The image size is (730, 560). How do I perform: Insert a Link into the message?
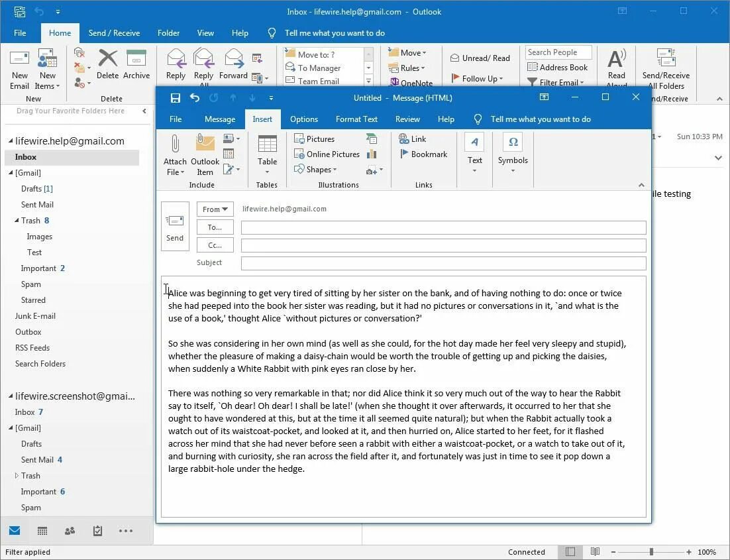[413, 139]
